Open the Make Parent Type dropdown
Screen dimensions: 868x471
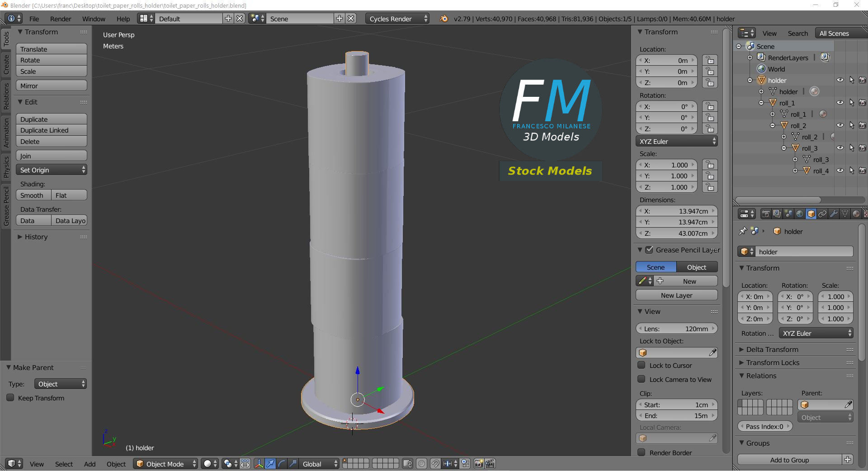coord(60,384)
